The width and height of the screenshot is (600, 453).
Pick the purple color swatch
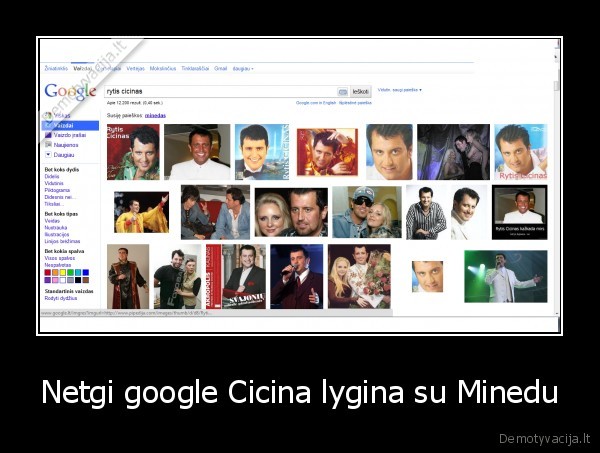pyautogui.click(x=47, y=280)
